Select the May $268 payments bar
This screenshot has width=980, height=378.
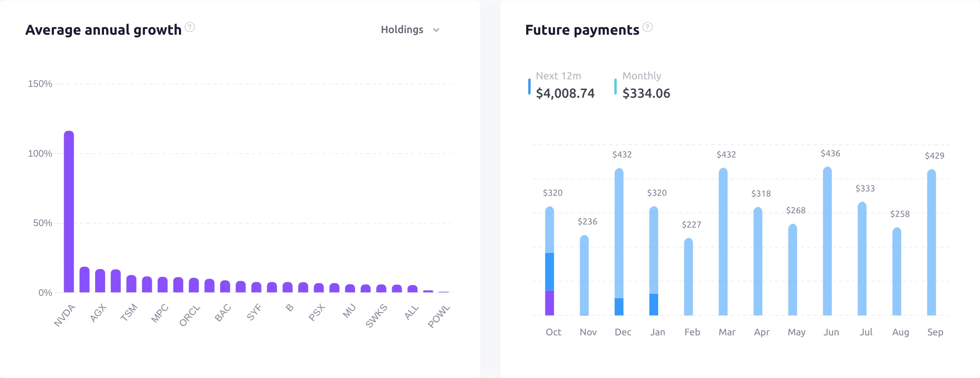pyautogui.click(x=793, y=270)
